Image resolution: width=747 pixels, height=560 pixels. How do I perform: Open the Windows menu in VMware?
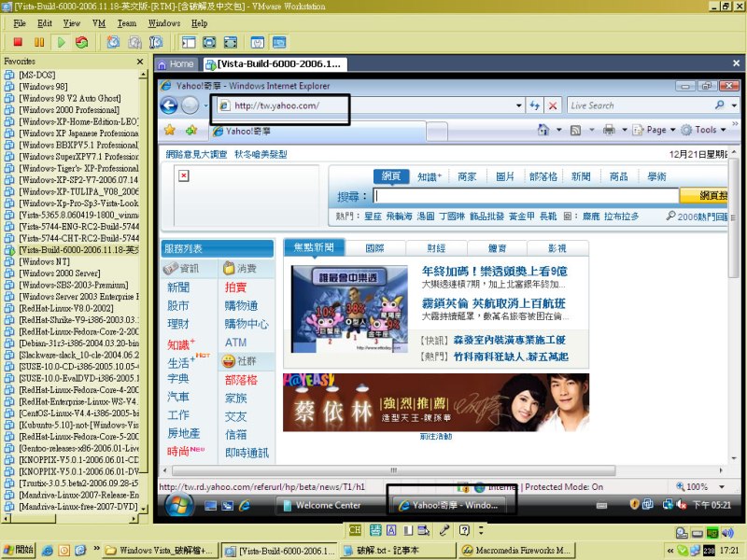[164, 23]
